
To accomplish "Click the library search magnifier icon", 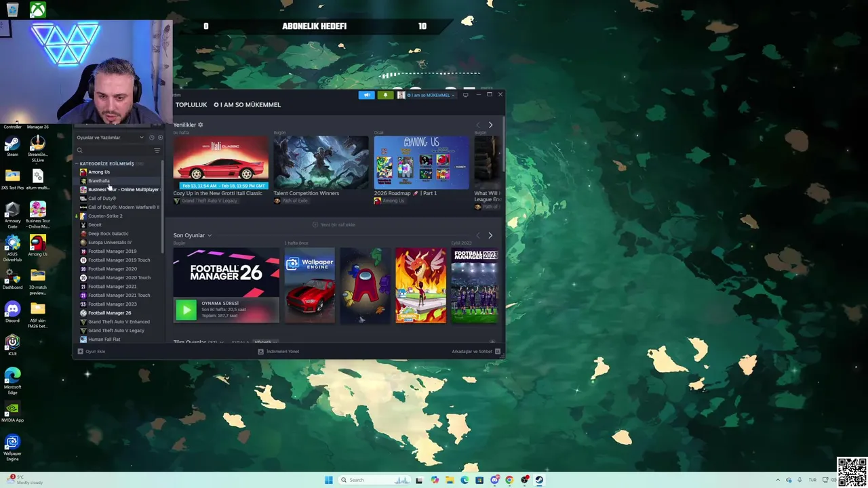I will (x=79, y=150).
